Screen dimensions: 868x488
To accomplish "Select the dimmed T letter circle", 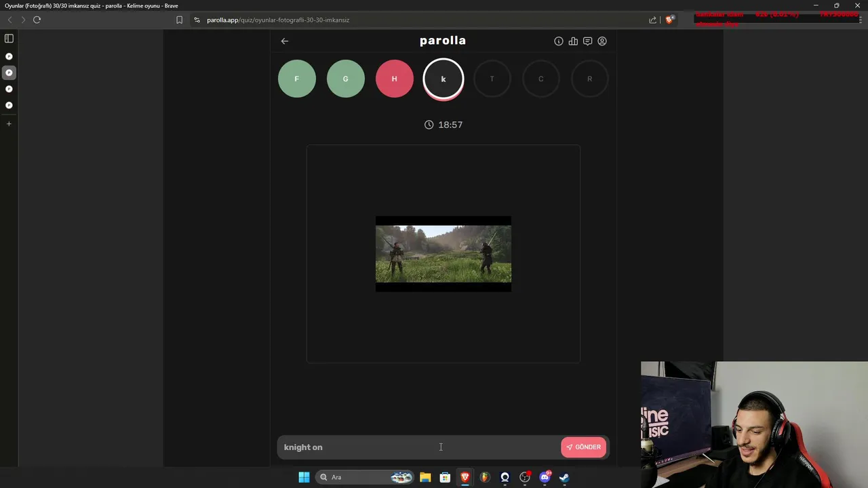I will coord(492,79).
